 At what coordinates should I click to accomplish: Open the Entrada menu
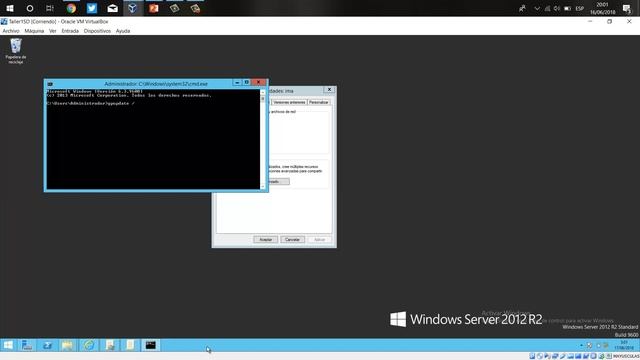pyautogui.click(x=70, y=31)
